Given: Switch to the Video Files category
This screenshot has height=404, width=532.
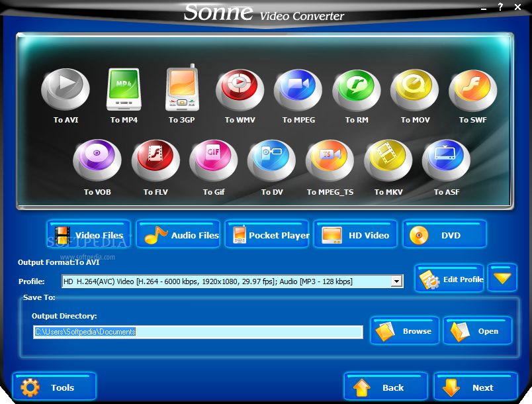Looking at the screenshot, I should click(x=89, y=234).
